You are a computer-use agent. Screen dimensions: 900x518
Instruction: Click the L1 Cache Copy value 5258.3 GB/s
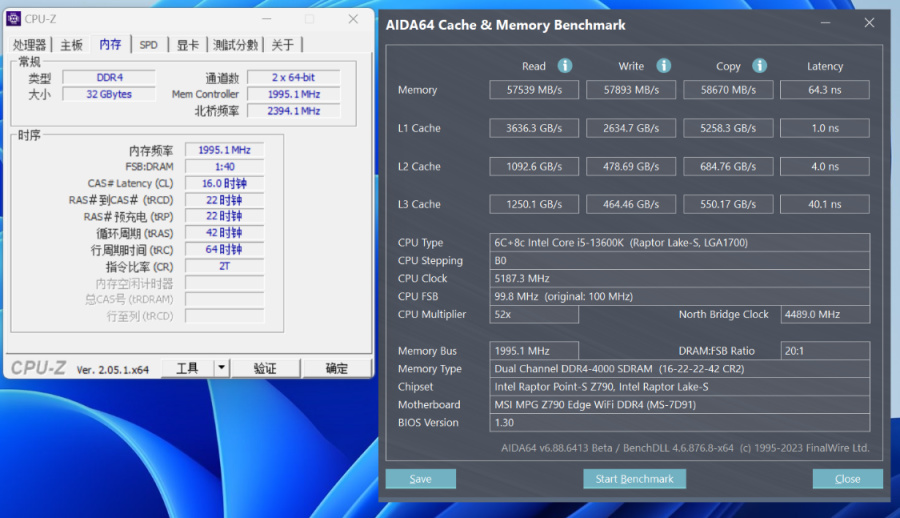[x=728, y=128]
